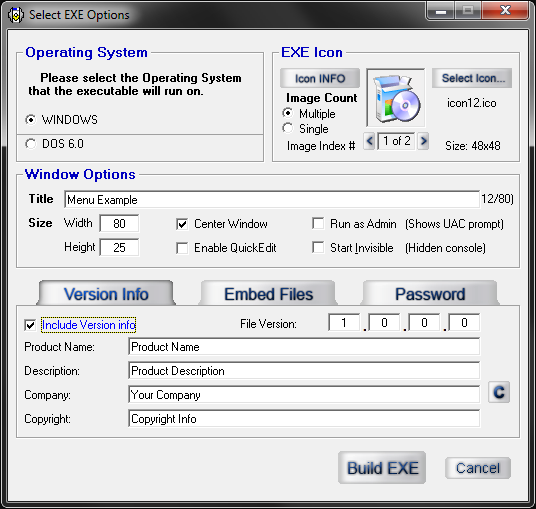Image resolution: width=536 pixels, height=509 pixels.
Task: Click Select Icon... button
Action: click(x=472, y=78)
